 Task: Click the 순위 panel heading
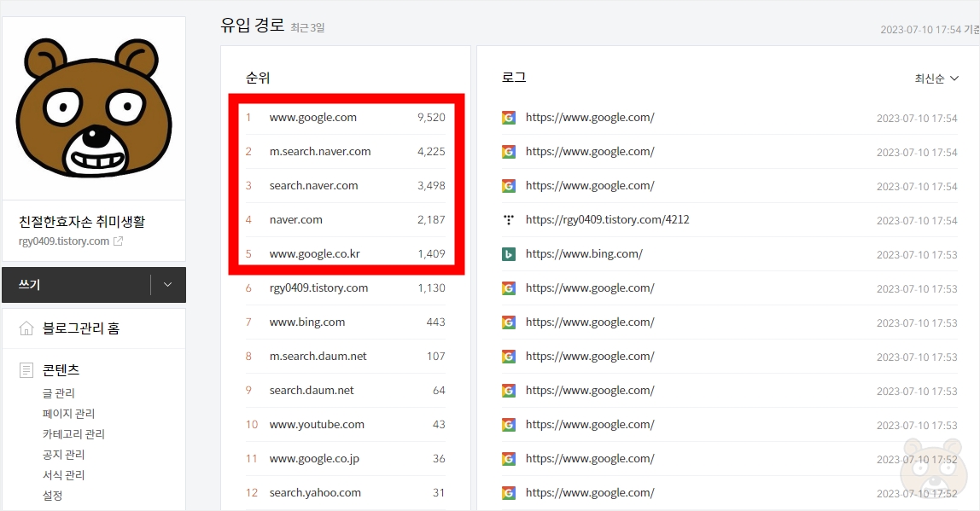point(258,78)
